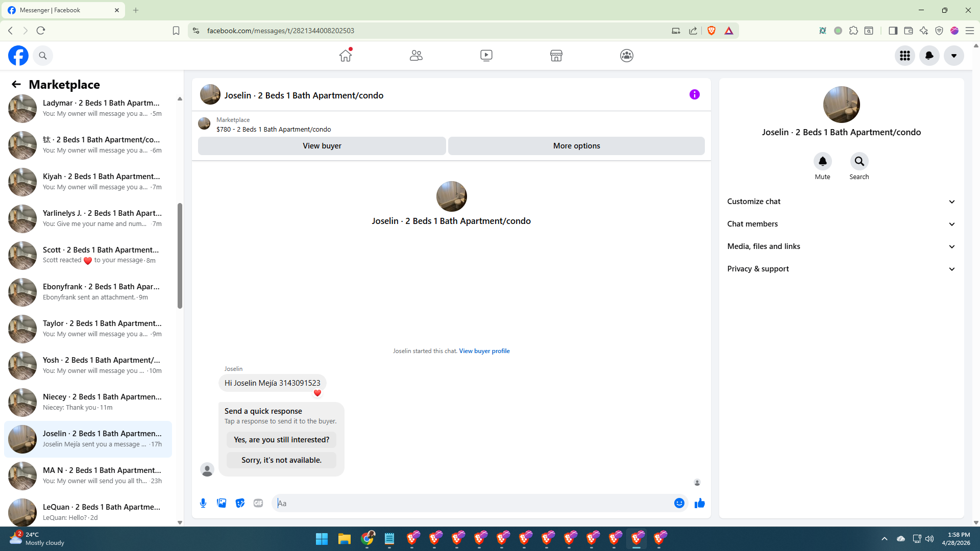Expand Customize chat section
The height and width of the screenshot is (551, 980).
coord(841,202)
